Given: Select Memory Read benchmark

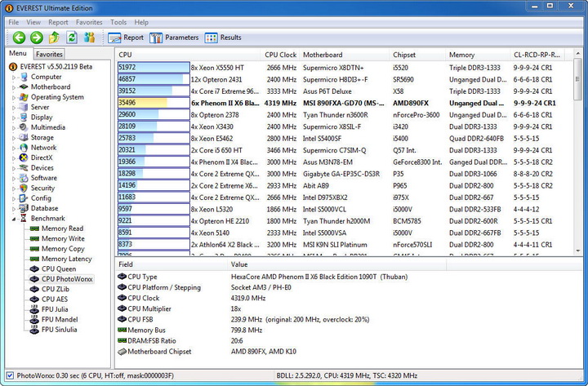Looking at the screenshot, I should click(62, 228).
